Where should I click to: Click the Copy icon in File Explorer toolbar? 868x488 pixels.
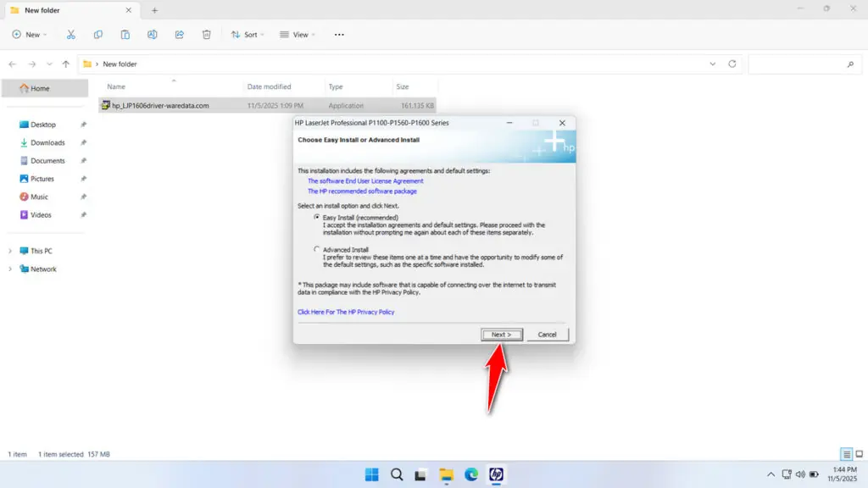click(x=97, y=34)
